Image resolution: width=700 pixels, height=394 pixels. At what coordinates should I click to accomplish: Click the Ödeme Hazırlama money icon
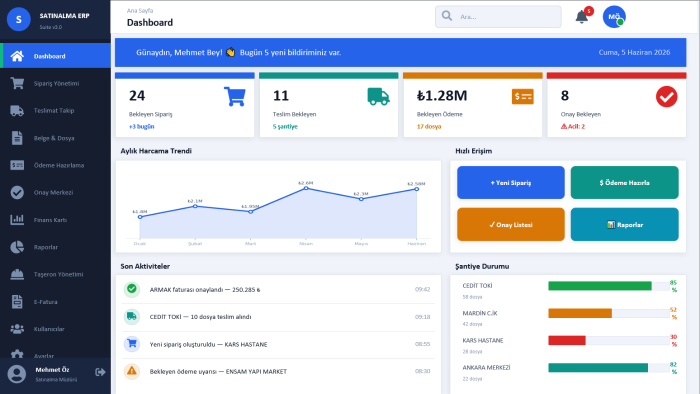(x=17, y=165)
